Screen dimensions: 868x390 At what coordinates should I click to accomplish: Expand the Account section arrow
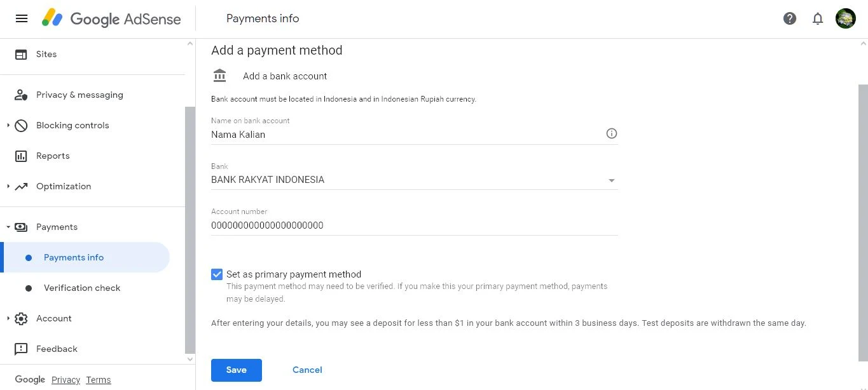(x=8, y=319)
